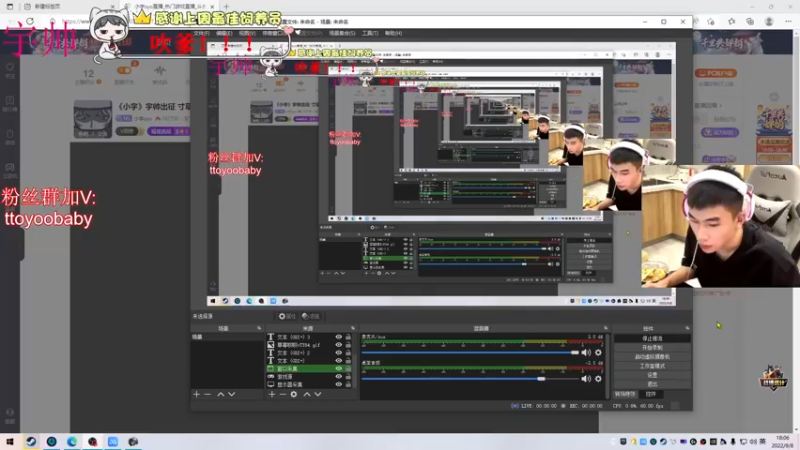Remove the selected source with the minus icon

283,394
